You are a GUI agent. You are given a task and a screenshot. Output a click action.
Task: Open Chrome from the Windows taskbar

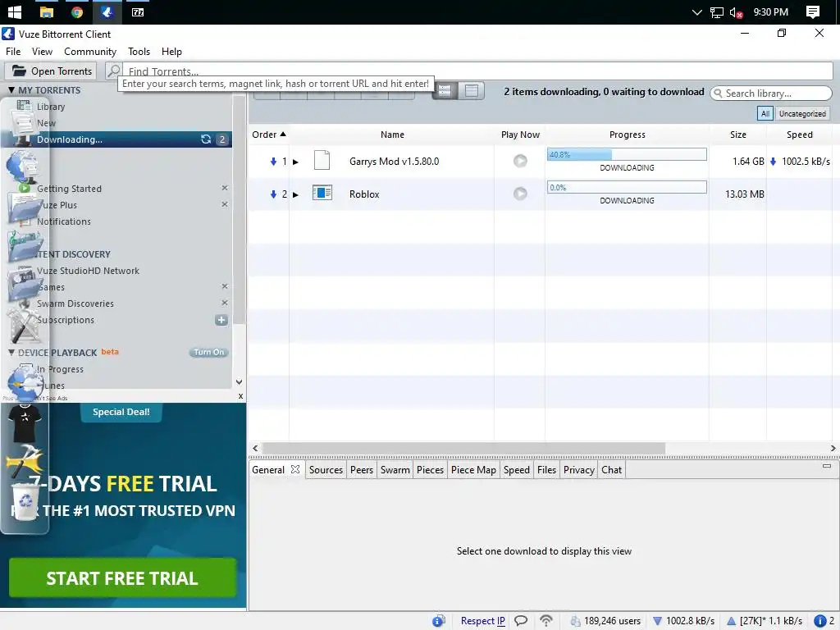pos(76,11)
